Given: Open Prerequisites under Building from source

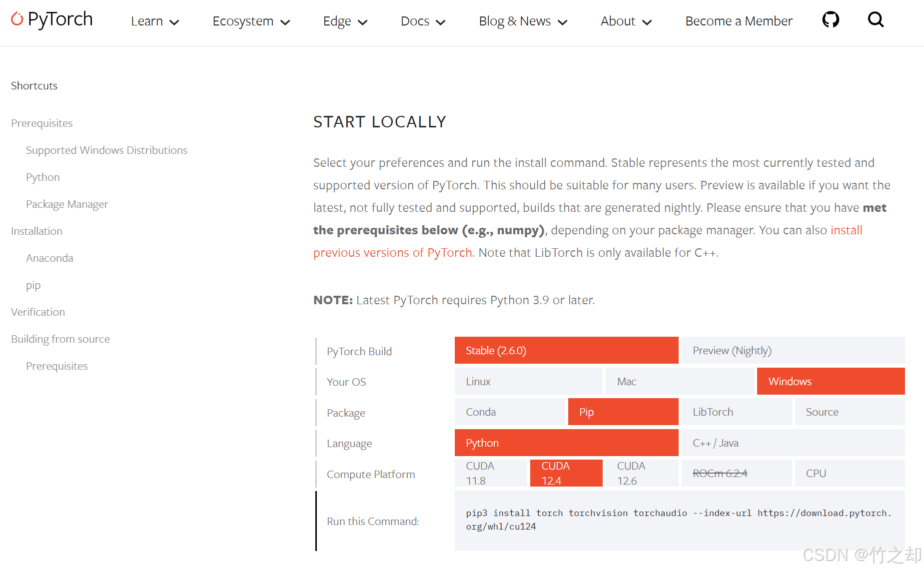Looking at the screenshot, I should (57, 366).
